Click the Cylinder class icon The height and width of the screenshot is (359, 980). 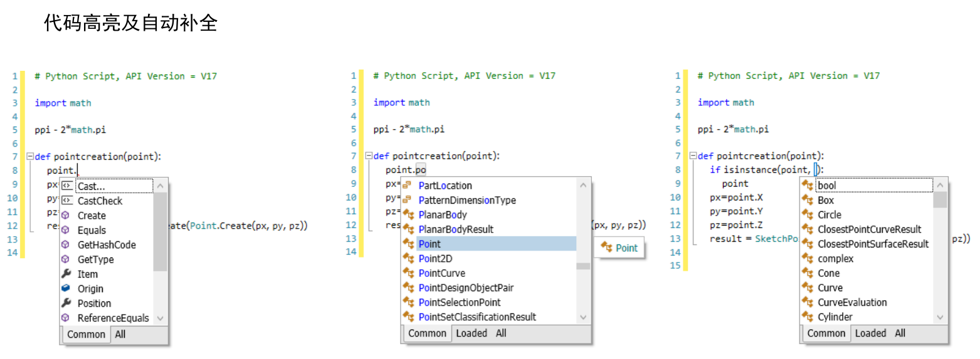tap(808, 317)
